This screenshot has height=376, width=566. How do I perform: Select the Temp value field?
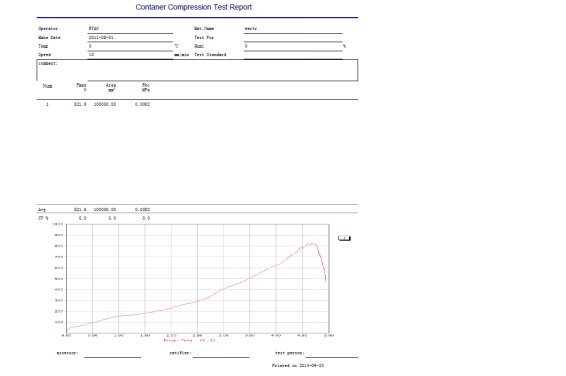130,46
